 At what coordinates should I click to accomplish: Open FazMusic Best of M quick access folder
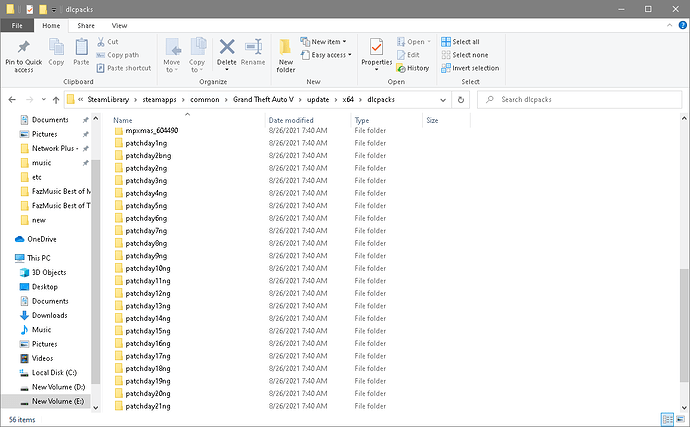coord(56,191)
